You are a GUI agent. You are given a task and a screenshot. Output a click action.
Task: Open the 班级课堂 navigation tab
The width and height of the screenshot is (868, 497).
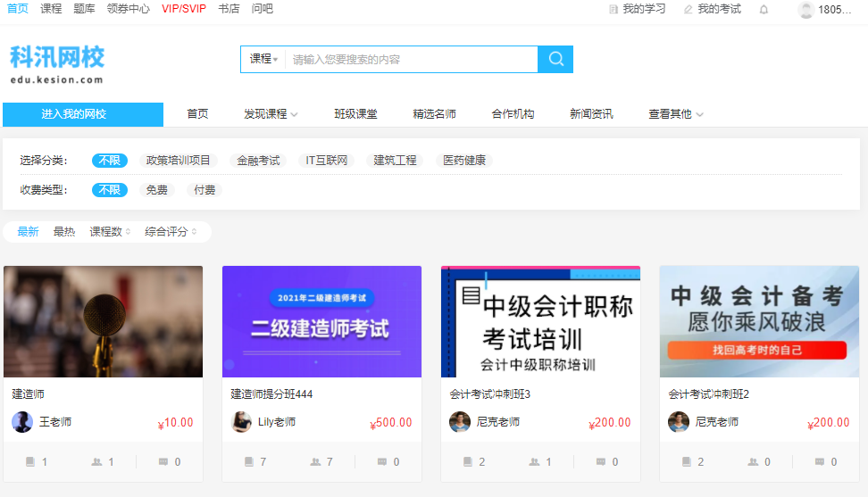355,114
